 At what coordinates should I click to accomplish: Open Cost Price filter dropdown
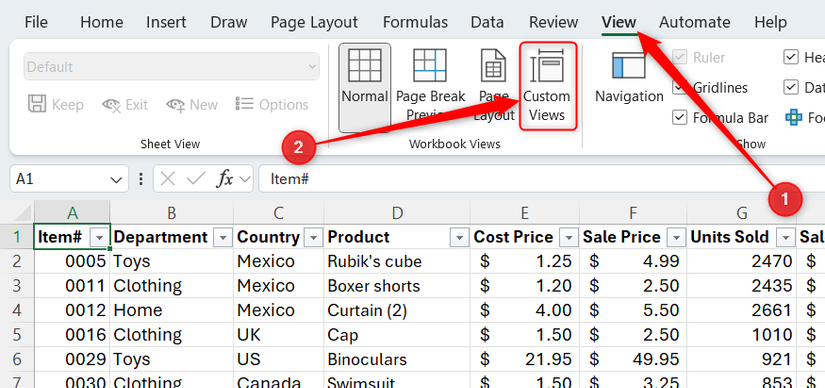point(569,238)
